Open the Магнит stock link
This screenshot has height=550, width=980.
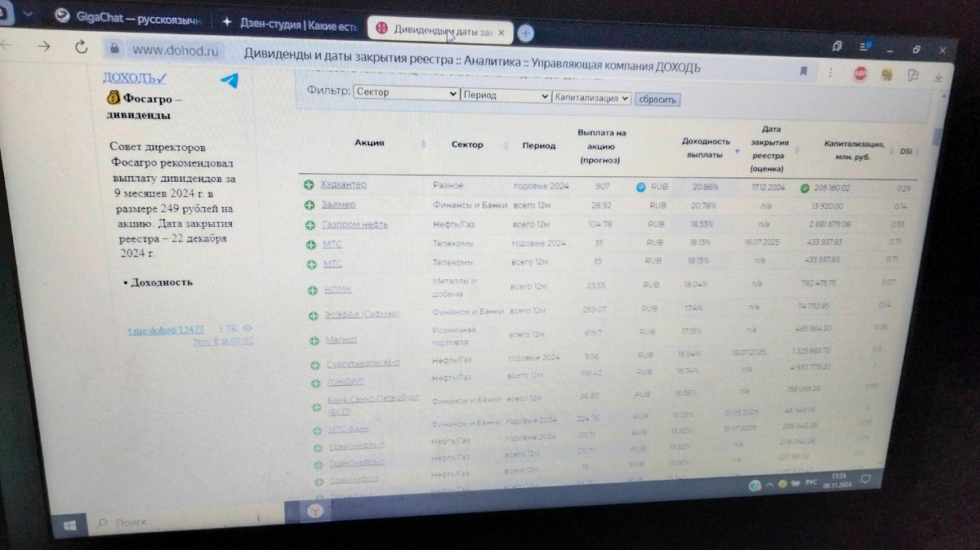point(342,339)
